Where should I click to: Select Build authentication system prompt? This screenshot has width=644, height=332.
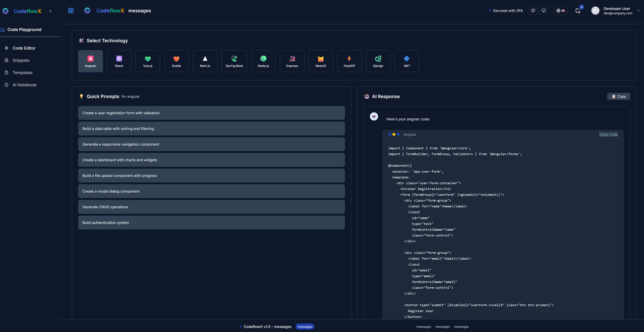[211, 222]
